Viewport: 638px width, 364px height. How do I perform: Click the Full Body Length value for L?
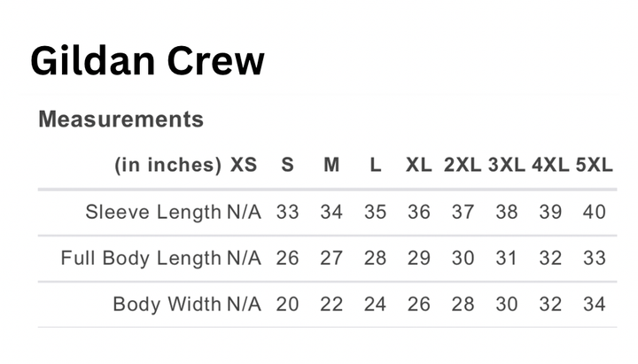tap(375, 259)
